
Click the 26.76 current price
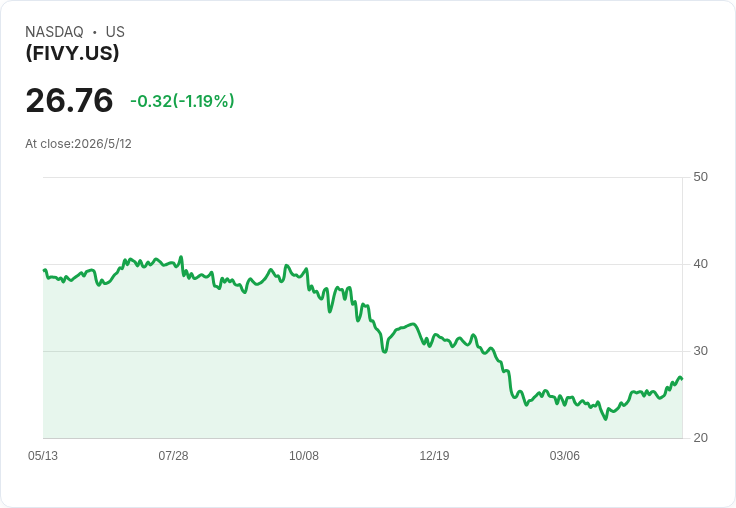pyautogui.click(x=69, y=100)
